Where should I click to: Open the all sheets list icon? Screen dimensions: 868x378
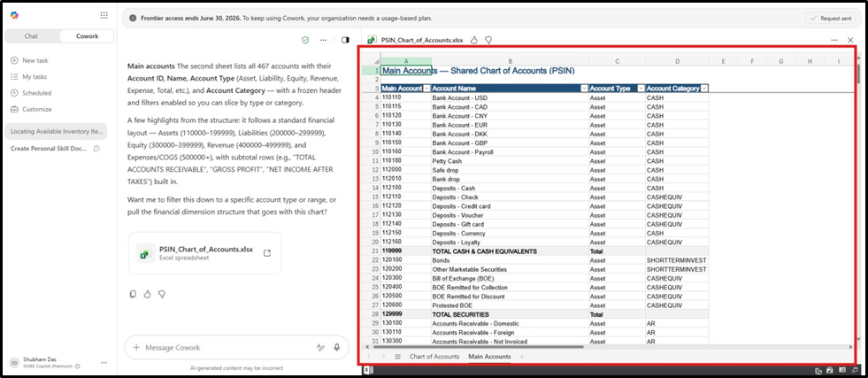[397, 357]
